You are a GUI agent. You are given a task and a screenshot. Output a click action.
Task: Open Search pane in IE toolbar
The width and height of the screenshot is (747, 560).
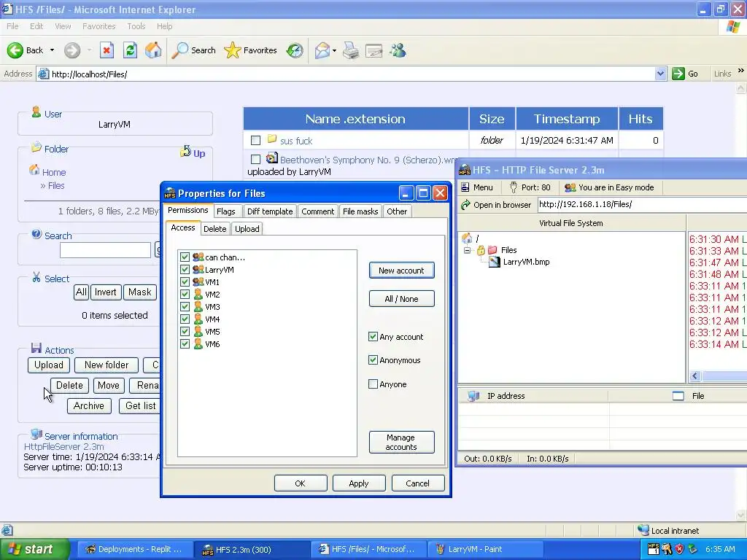pyautogui.click(x=194, y=50)
